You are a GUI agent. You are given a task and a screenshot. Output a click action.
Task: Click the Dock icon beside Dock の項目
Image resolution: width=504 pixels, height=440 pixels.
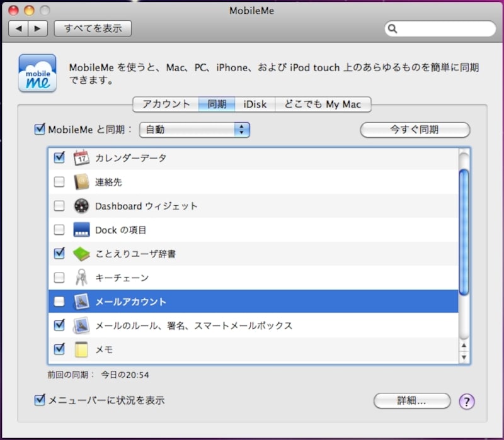tap(81, 230)
